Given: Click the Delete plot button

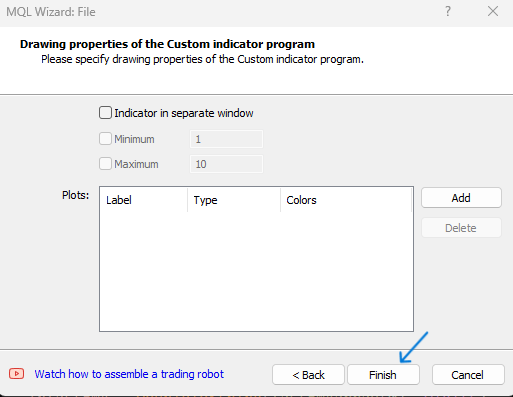Looking at the screenshot, I should point(461,228).
